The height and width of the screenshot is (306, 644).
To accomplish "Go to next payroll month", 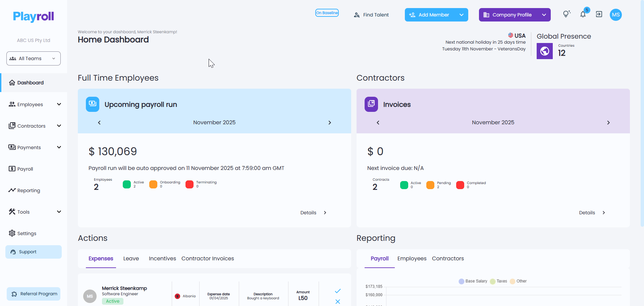I will [x=330, y=123].
